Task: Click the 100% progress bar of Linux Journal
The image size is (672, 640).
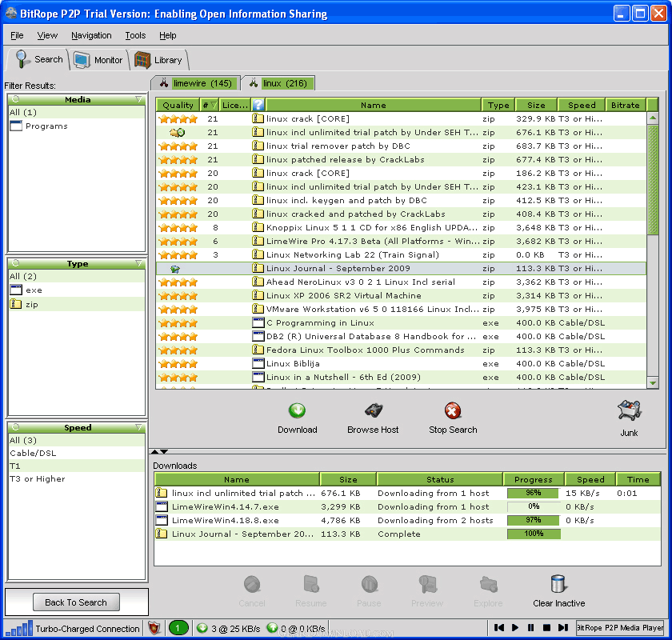Action: tap(534, 534)
